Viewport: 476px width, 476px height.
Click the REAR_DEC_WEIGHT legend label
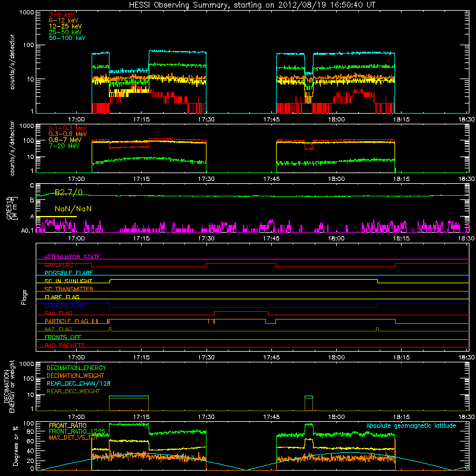73,392
